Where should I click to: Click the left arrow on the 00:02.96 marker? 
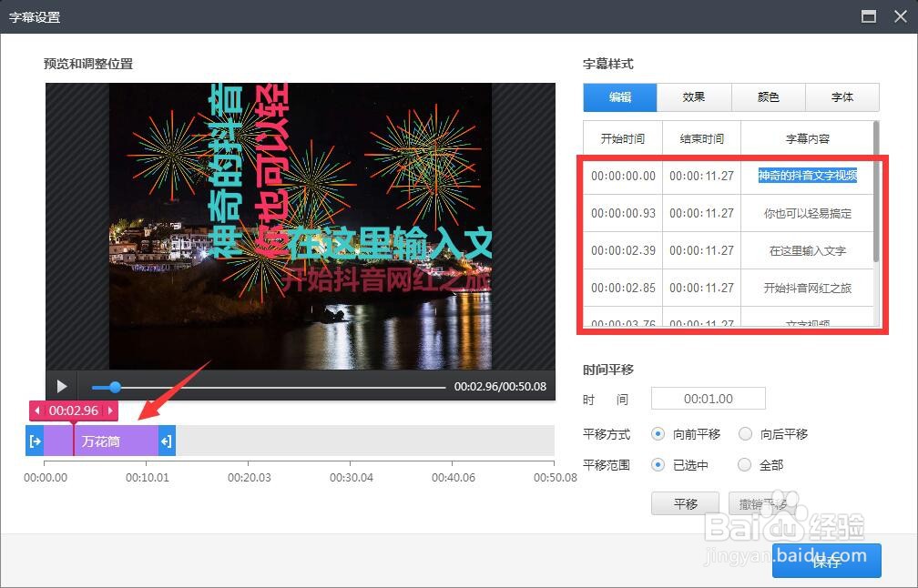click(36, 411)
